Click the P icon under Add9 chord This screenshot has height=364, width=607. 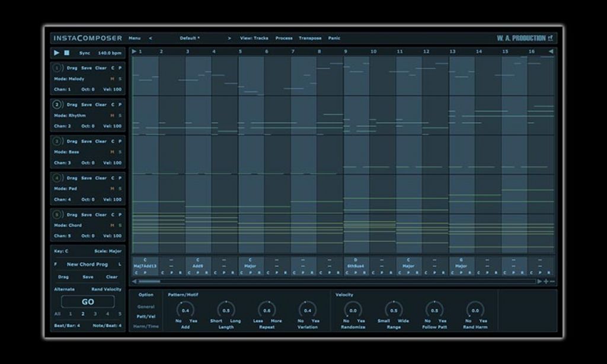pyautogui.click(x=197, y=273)
